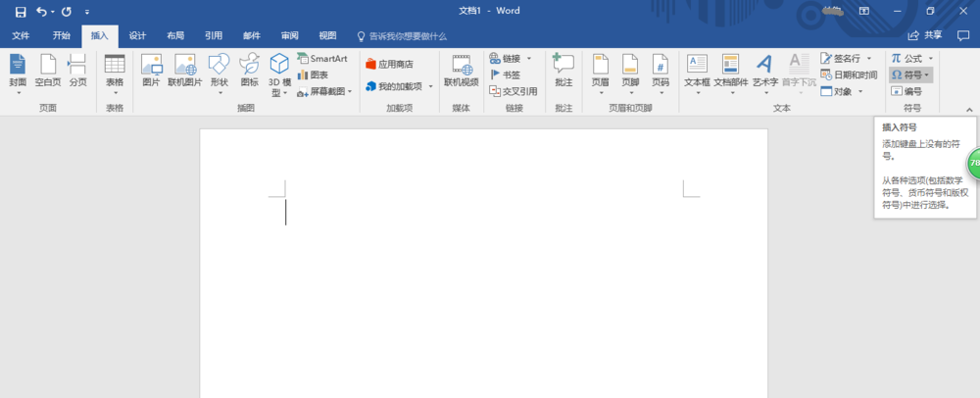Click the SmartArt button
This screenshot has width=980, height=398.
coord(321,59)
